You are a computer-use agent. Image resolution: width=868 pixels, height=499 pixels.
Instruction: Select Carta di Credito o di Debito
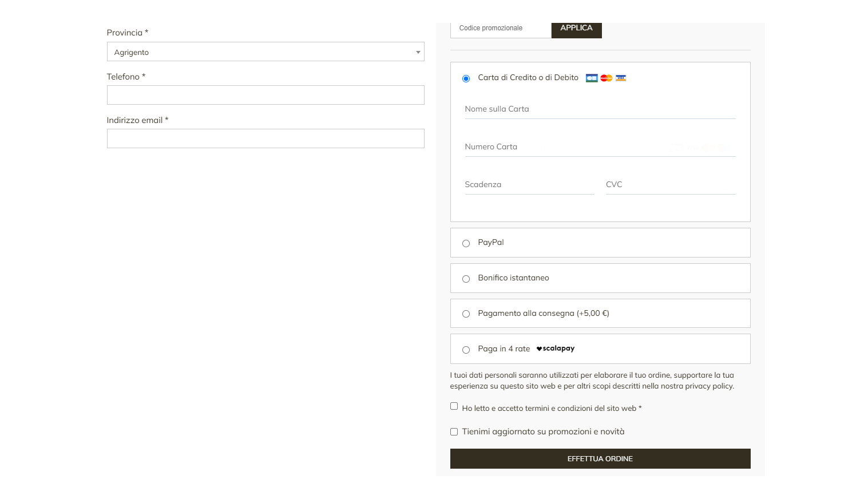[x=466, y=78]
